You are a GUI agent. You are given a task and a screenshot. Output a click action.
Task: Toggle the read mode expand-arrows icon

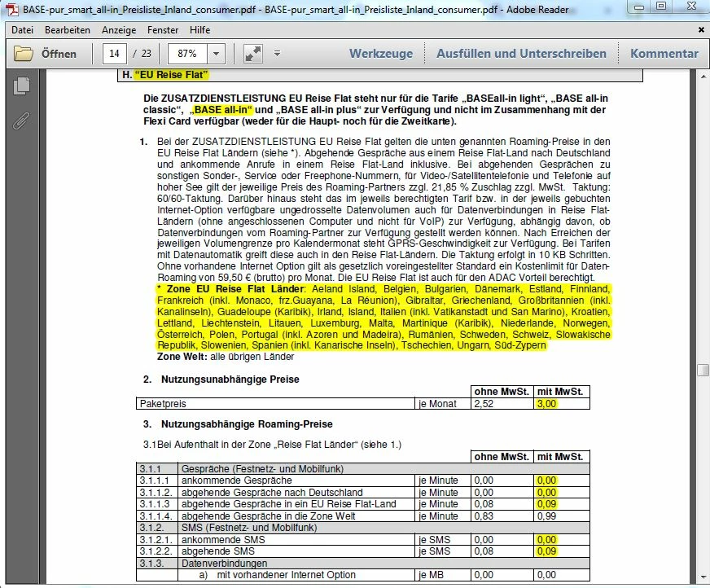(253, 54)
